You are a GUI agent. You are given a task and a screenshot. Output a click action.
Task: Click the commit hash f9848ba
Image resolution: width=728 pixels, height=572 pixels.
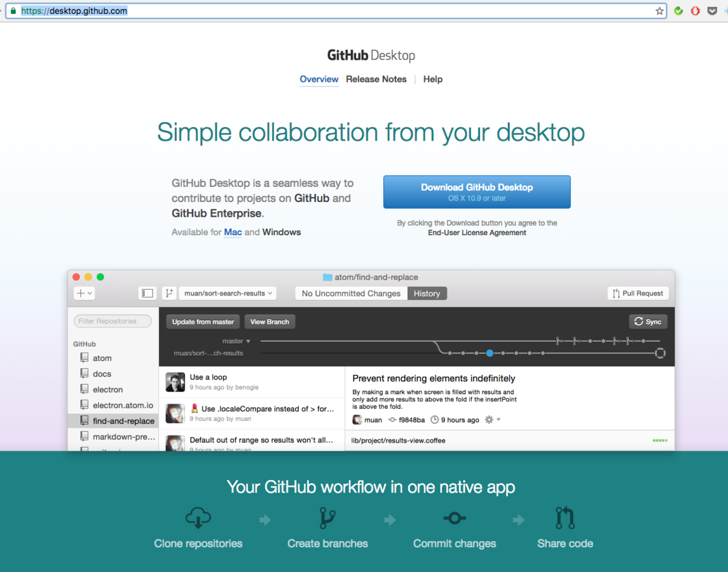tap(411, 419)
